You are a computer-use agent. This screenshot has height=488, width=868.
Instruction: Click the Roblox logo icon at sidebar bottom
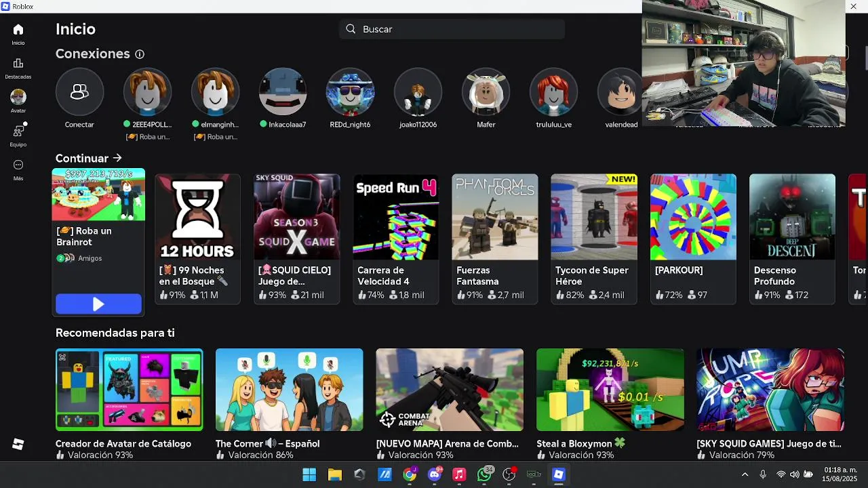tap(18, 444)
